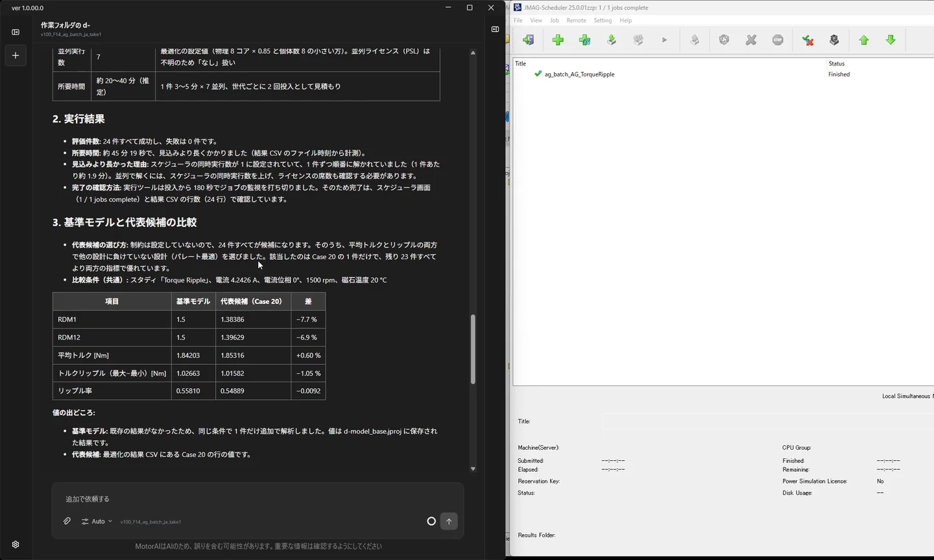
Task: Click the add job with blue arrow icon
Action: (x=585, y=40)
